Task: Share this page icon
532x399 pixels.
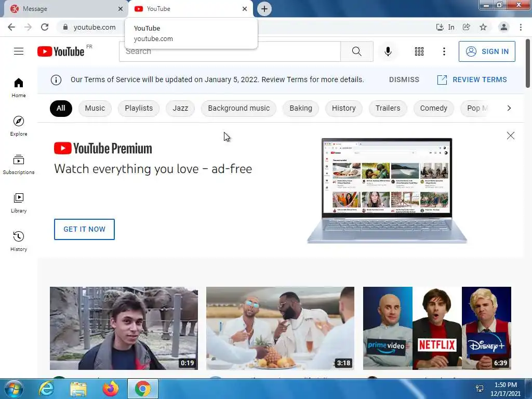Action: pyautogui.click(x=467, y=27)
